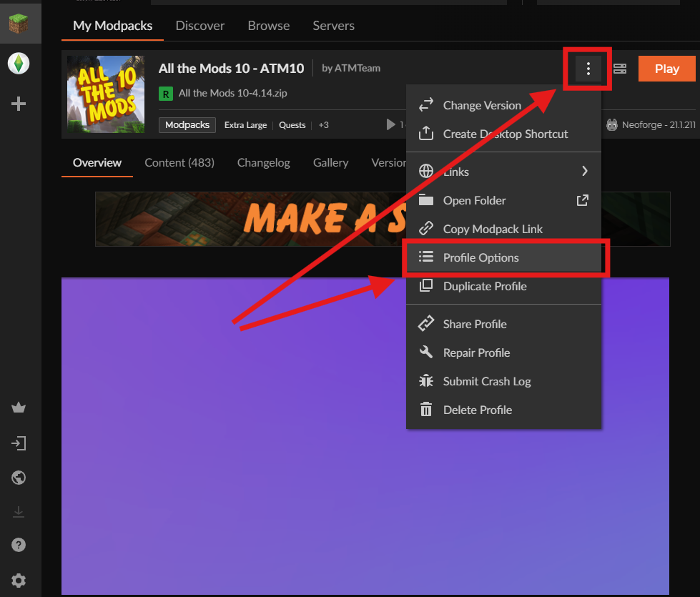Open the Content (483) tab
The width and height of the screenshot is (700, 597).
pyautogui.click(x=179, y=162)
